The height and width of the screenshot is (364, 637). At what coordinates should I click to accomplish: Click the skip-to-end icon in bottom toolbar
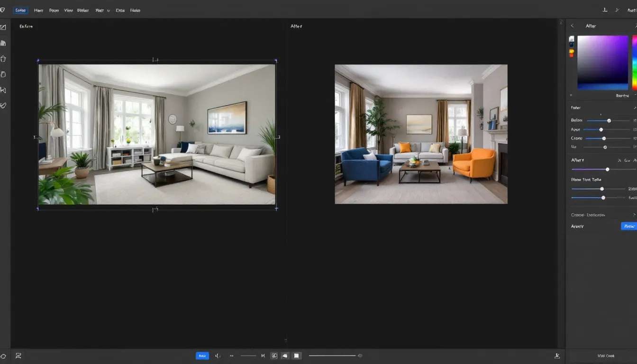263,355
